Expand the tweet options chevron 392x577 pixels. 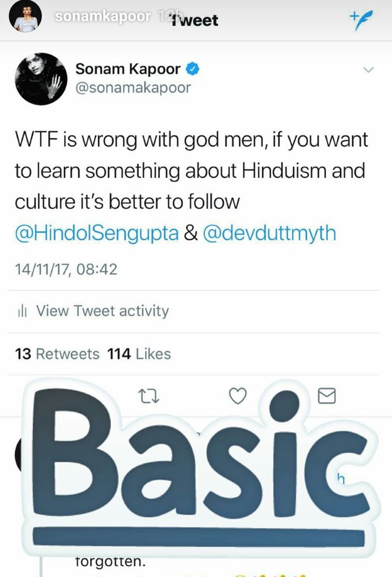[x=368, y=69]
